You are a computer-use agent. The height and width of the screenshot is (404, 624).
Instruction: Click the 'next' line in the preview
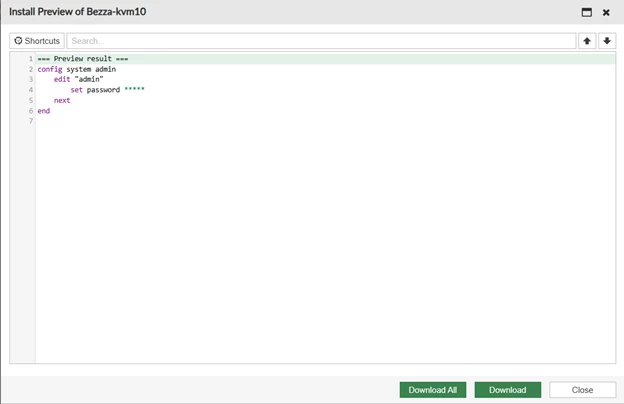click(x=62, y=100)
